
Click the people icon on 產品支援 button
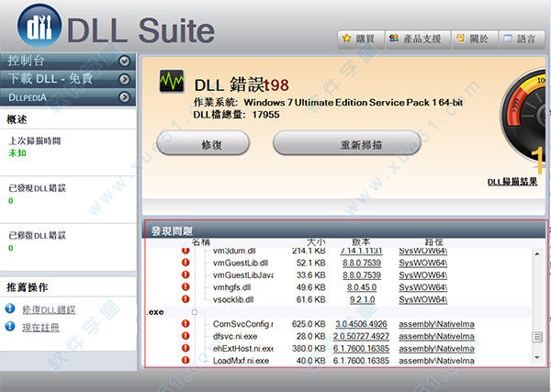[395, 39]
